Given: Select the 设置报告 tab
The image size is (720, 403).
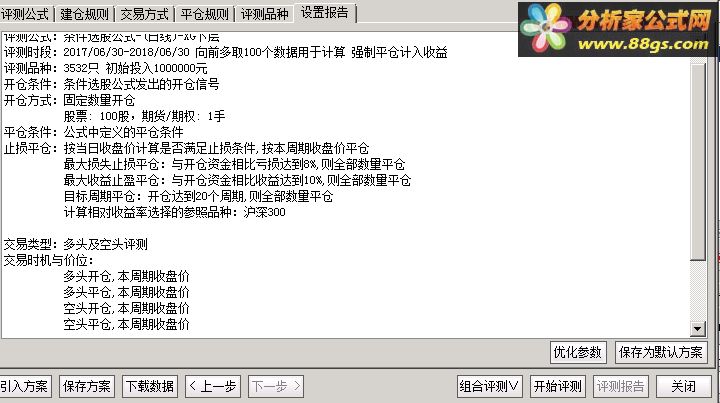Looking at the screenshot, I should pos(325,12).
